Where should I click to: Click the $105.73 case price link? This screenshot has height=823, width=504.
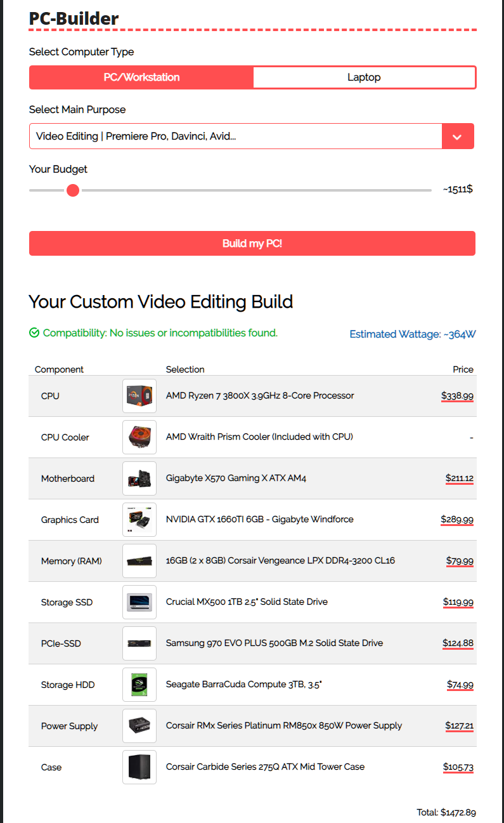point(458,767)
